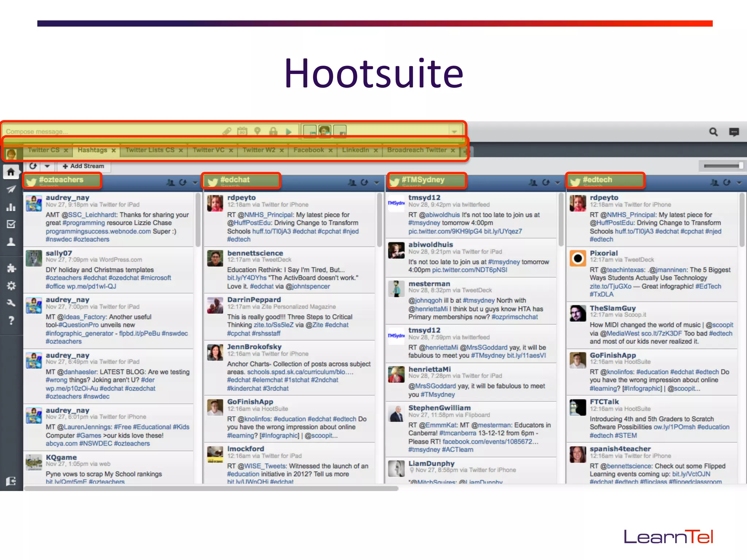This screenshot has height=560, width=747.
Task: Open the huff.to/TI0jA3 link in #edchat
Action: point(271,231)
